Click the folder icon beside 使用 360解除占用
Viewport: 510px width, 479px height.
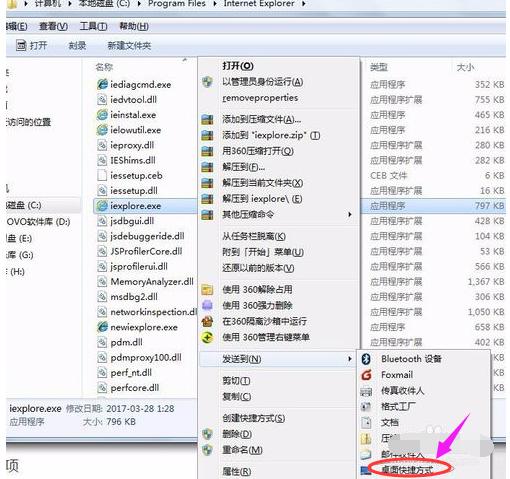point(207,290)
